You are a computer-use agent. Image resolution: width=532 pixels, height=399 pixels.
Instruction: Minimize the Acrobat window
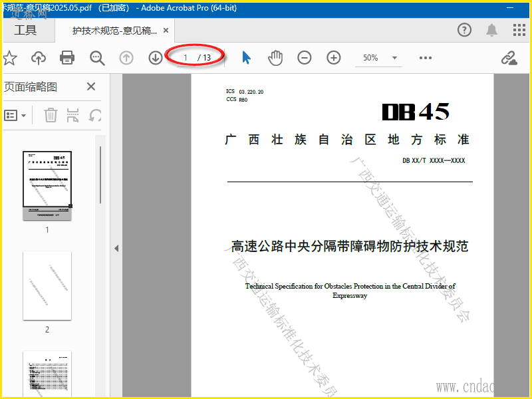[510, 8]
